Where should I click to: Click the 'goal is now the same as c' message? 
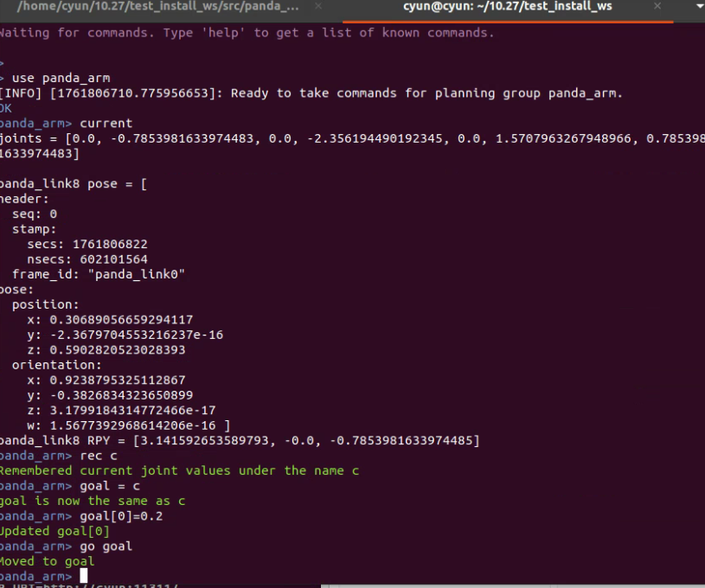[93, 502]
